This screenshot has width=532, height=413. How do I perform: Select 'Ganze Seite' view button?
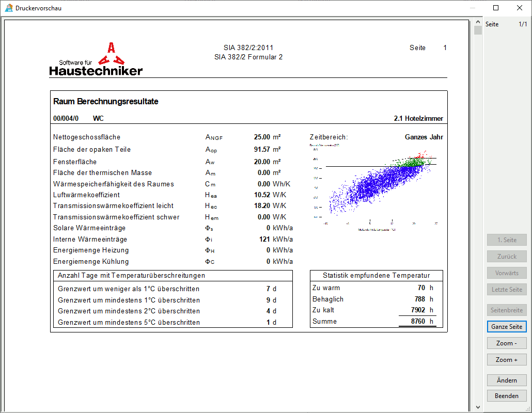(507, 327)
